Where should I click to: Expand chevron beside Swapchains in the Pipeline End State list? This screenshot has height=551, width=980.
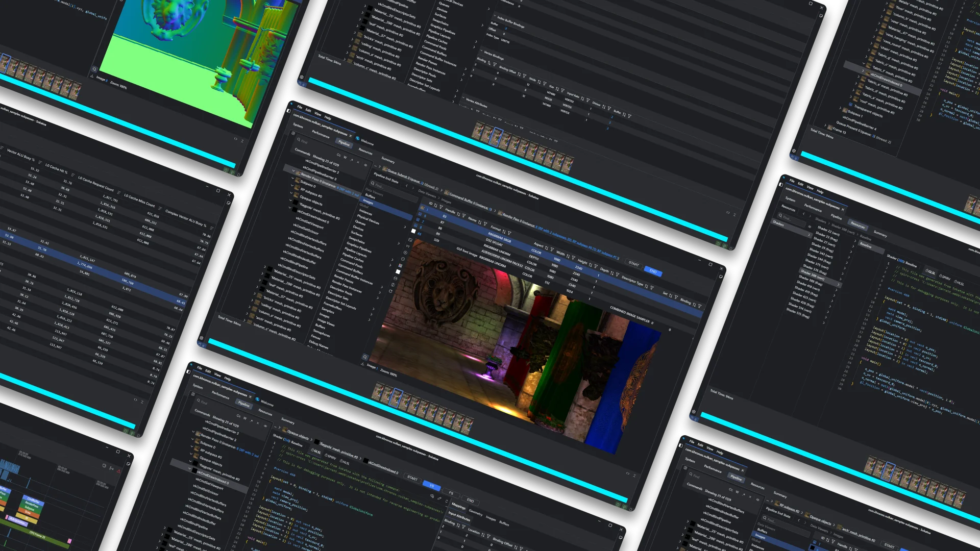pyautogui.click(x=399, y=243)
